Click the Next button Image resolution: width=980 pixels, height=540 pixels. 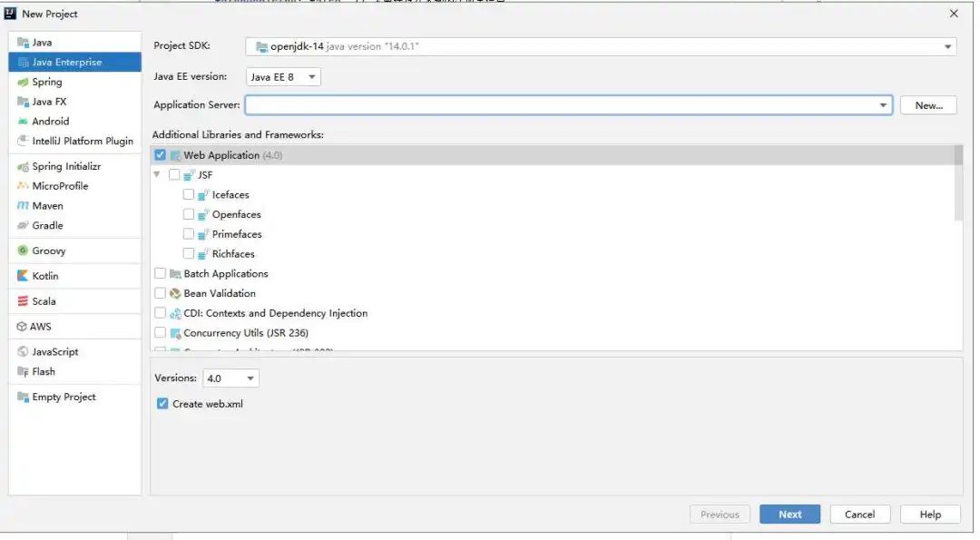[x=790, y=515]
